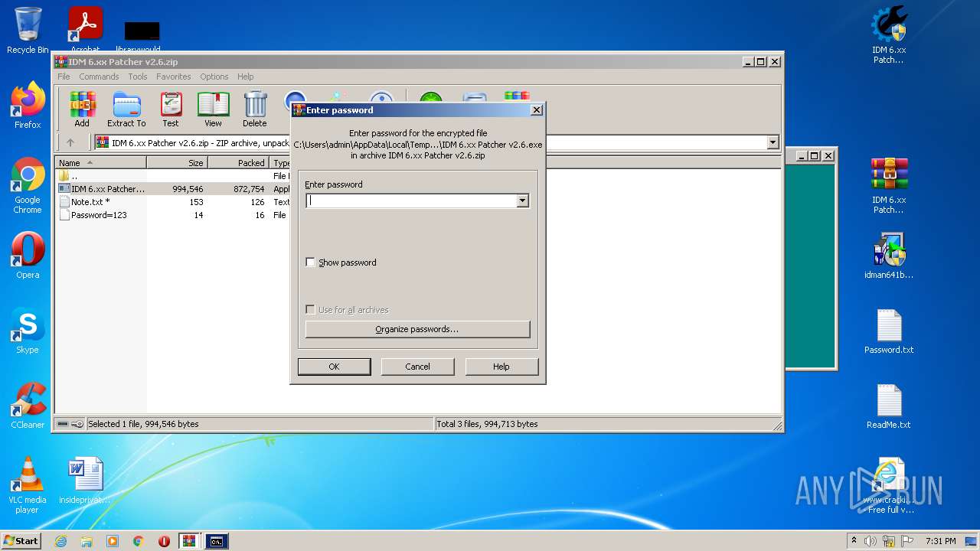980x551 pixels.
Task: Open Windows Explorer from the taskbar
Action: click(x=87, y=541)
